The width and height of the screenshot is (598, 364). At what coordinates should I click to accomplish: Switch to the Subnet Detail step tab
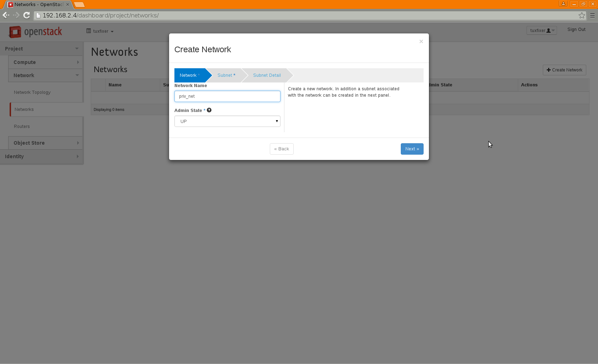(267, 75)
